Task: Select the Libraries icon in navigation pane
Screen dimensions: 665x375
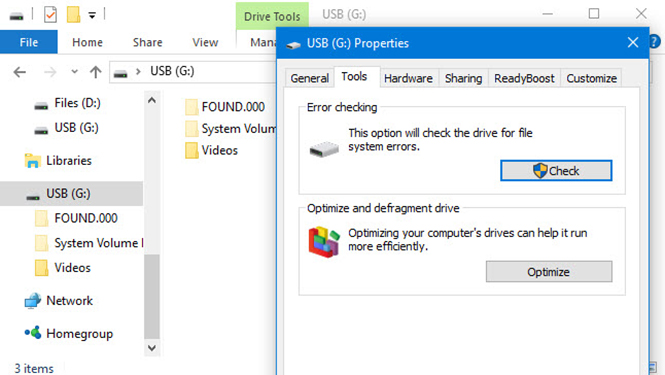Action: [33, 161]
